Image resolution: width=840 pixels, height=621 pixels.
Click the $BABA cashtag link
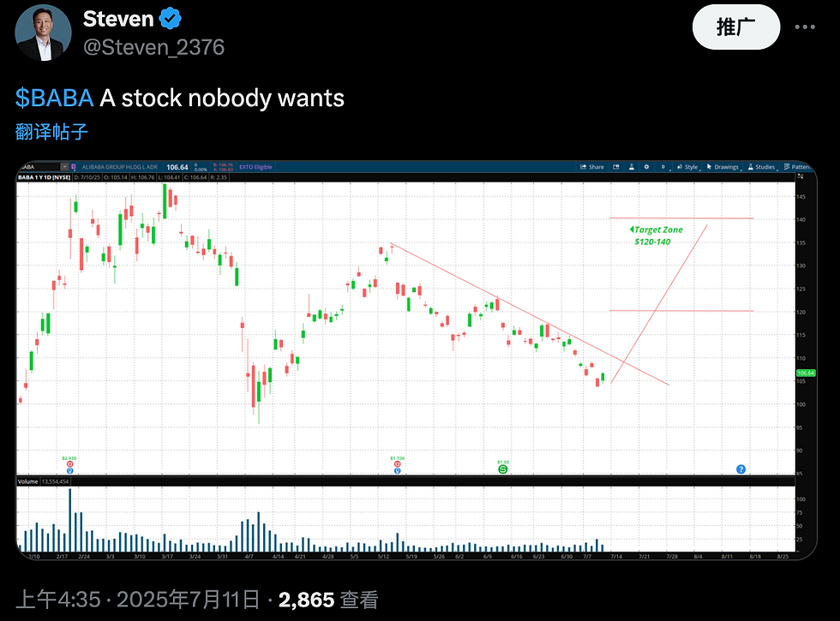pos(55,98)
